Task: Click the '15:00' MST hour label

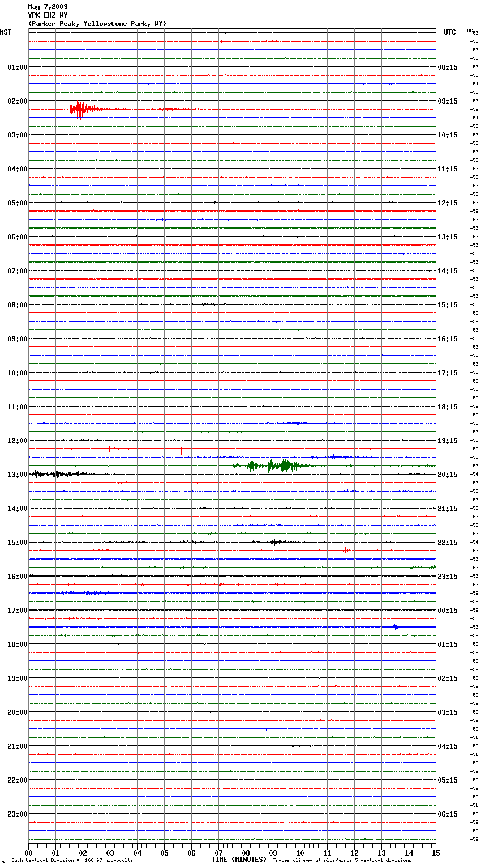Action: [18, 542]
